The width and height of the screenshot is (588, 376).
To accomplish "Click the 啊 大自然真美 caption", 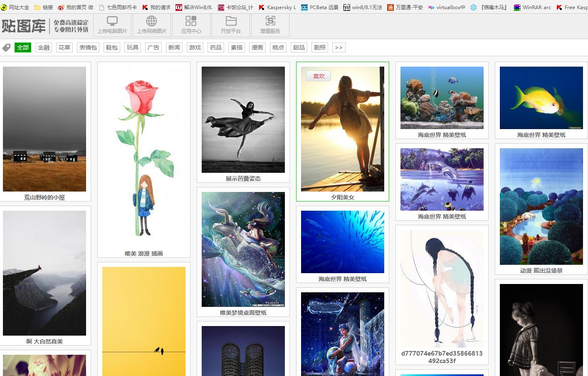I will [44, 341].
